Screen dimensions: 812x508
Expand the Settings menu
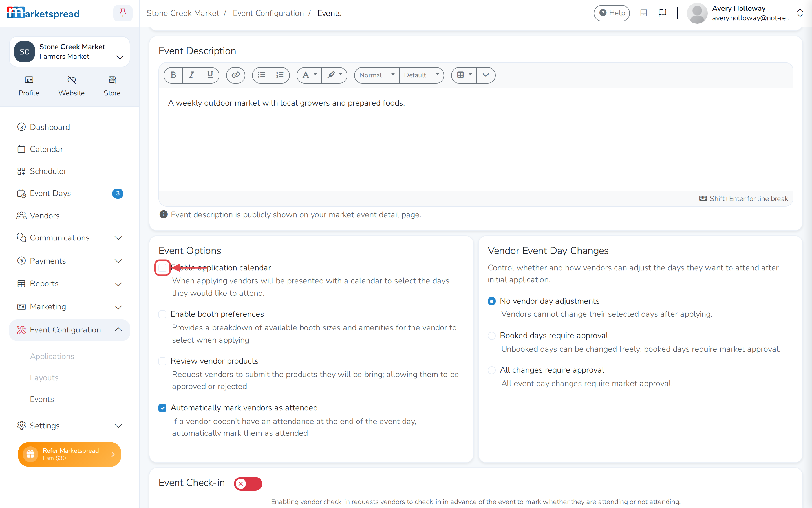tap(69, 426)
